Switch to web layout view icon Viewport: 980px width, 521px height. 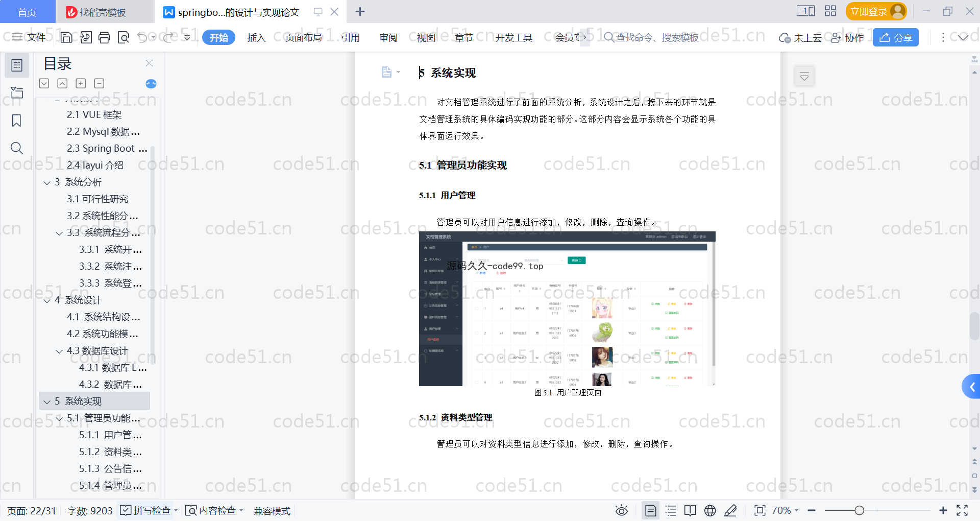710,510
